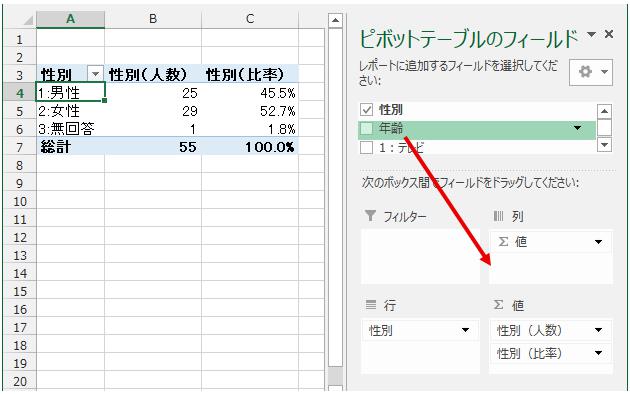The width and height of the screenshot is (630, 394).
Task: Select cell containing 2:女性
Action: click(70, 110)
